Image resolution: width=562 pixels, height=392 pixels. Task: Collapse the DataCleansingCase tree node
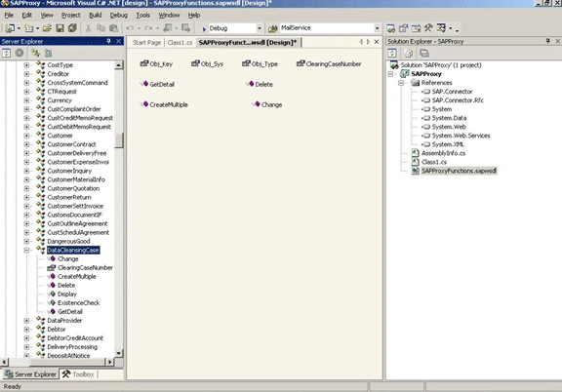pos(26,250)
